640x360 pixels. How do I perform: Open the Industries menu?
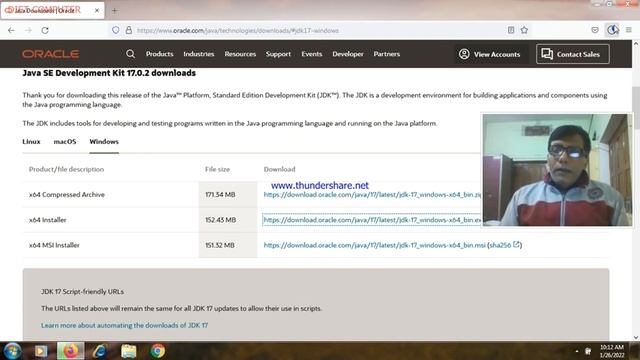(199, 54)
